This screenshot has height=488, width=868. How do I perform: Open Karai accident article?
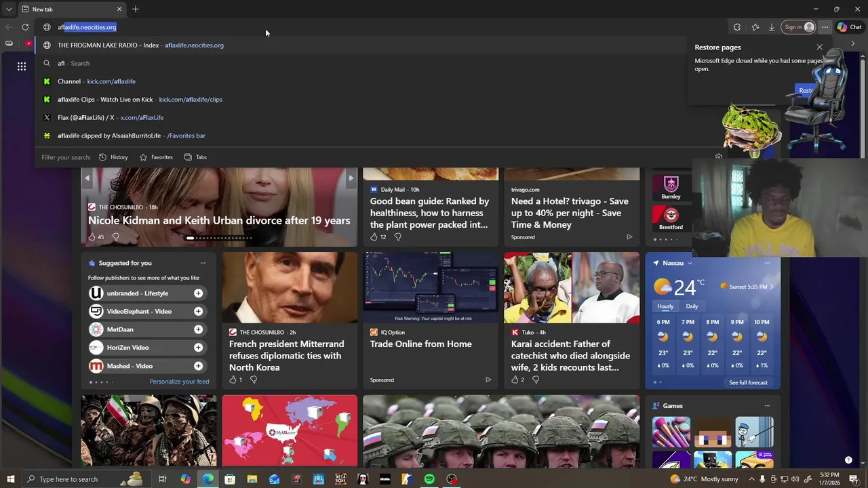(570, 356)
